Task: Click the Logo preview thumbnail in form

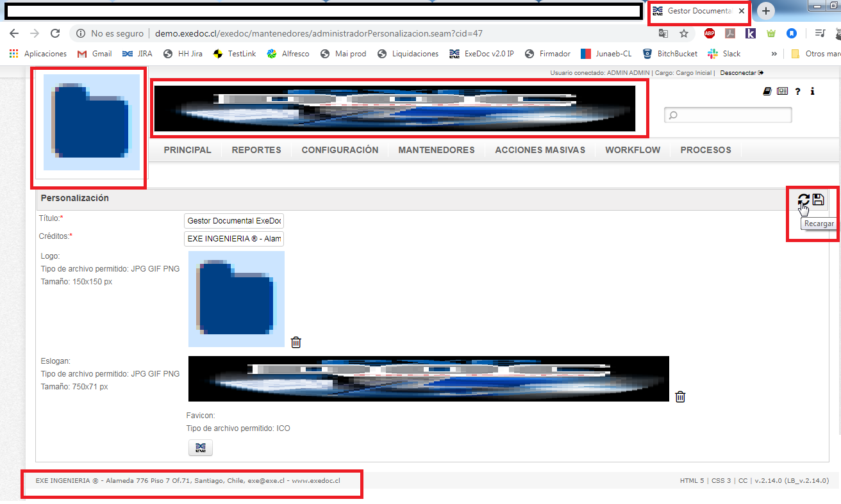Action: point(237,299)
